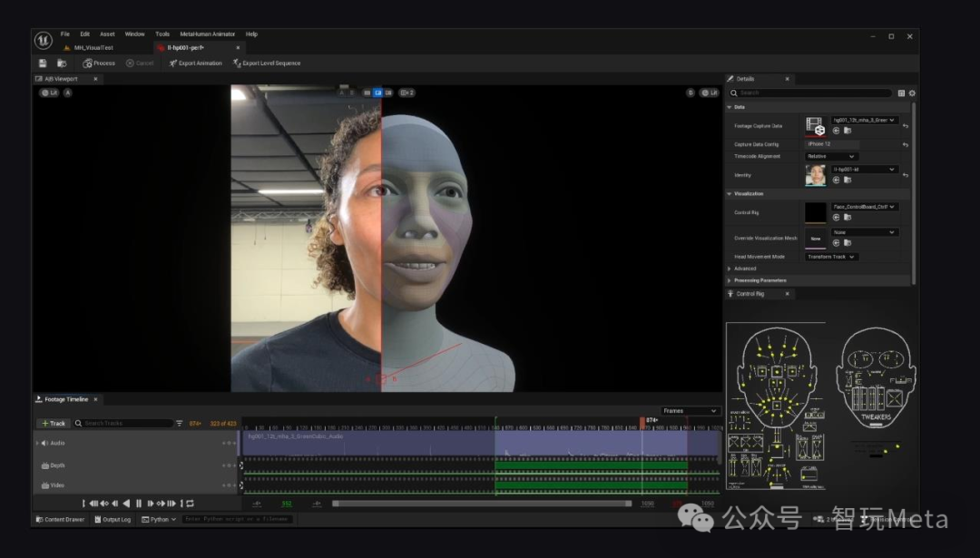This screenshot has width=980, height=558.
Task: Open the Edit menu
Action: [x=85, y=34]
